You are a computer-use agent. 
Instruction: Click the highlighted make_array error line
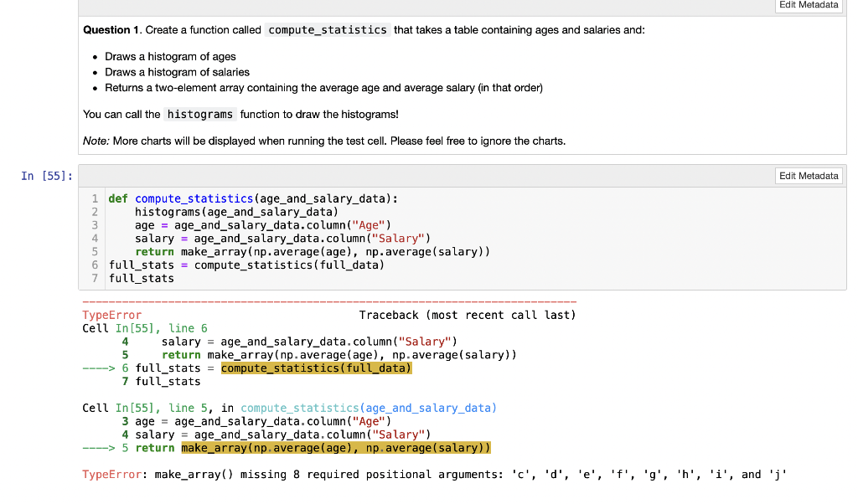point(333,447)
